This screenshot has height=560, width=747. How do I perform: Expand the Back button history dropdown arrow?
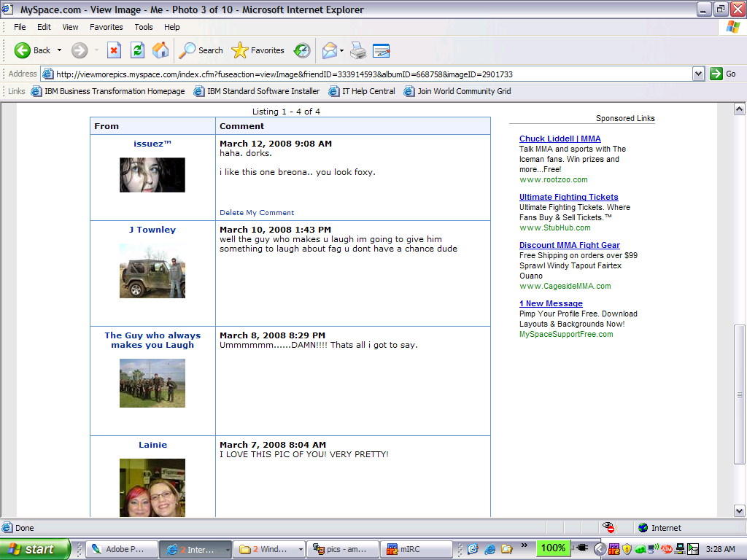click(x=60, y=50)
